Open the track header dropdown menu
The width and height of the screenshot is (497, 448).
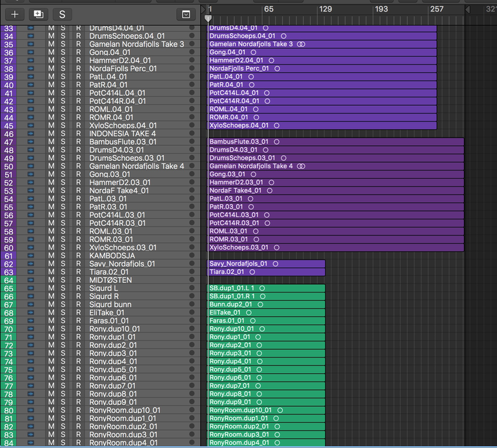pos(186,14)
